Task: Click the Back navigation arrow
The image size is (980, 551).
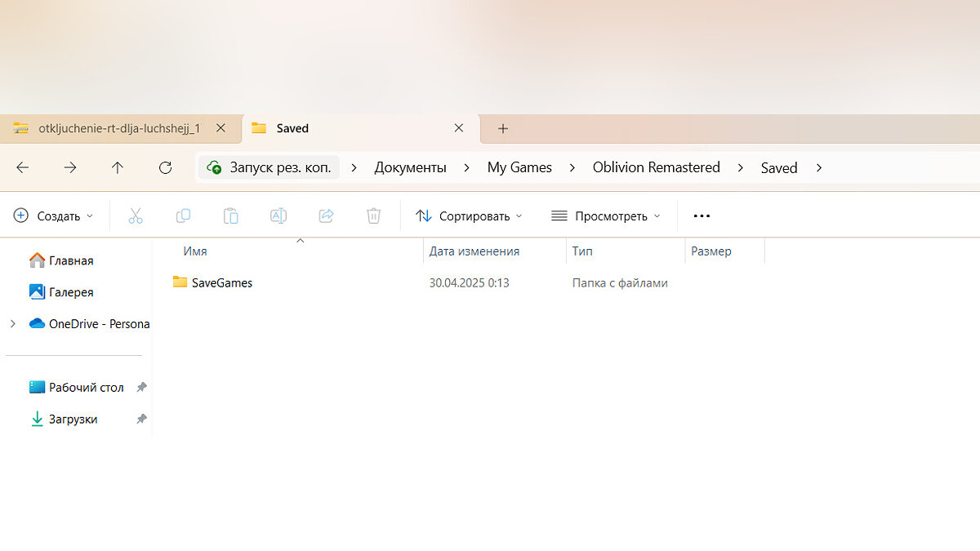Action: coord(23,167)
